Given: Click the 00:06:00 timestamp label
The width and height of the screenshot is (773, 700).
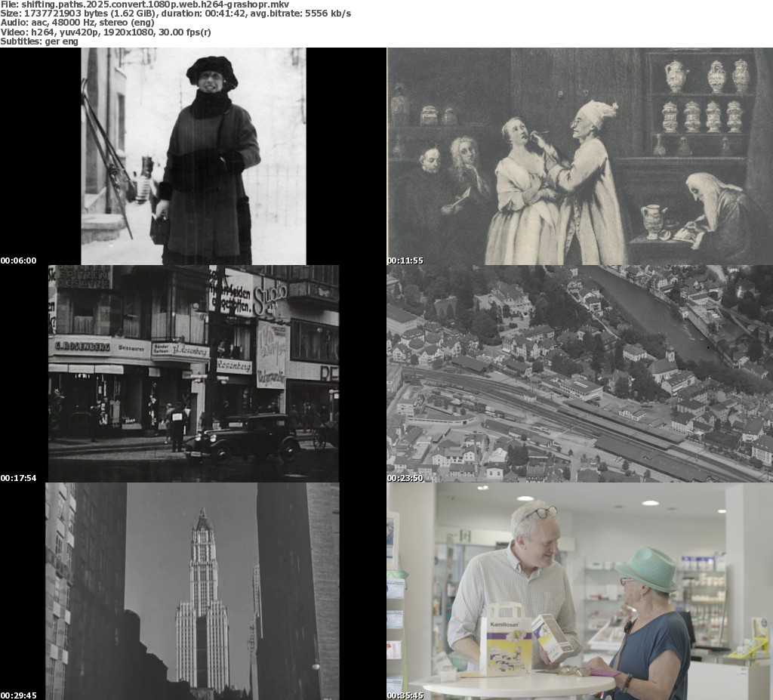Looking at the screenshot, I should click(x=19, y=261).
